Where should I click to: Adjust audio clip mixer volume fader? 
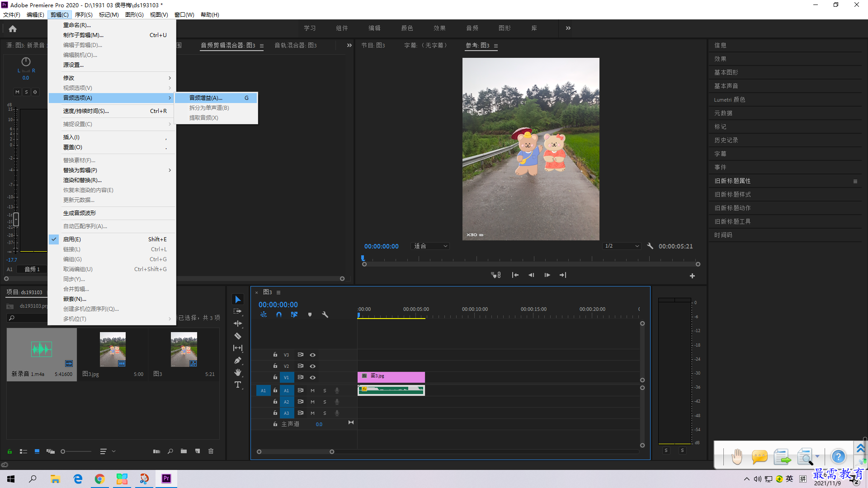tap(16, 219)
